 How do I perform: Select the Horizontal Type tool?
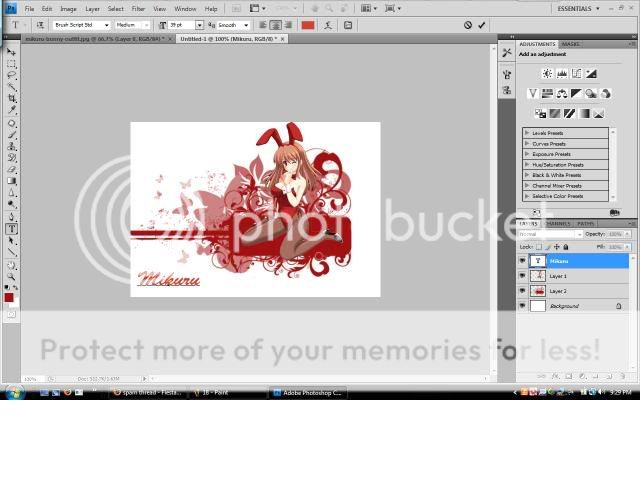(11, 229)
